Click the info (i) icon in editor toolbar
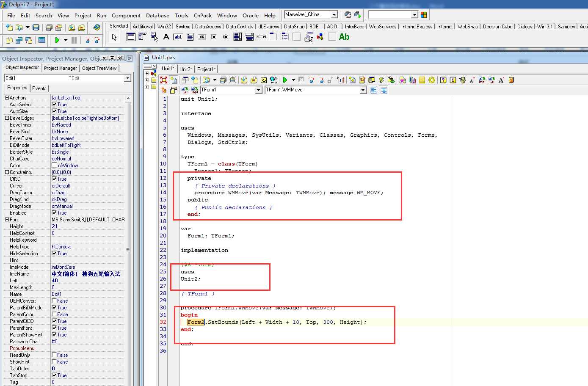Image resolution: width=588 pixels, height=386 pixels. pos(453,80)
